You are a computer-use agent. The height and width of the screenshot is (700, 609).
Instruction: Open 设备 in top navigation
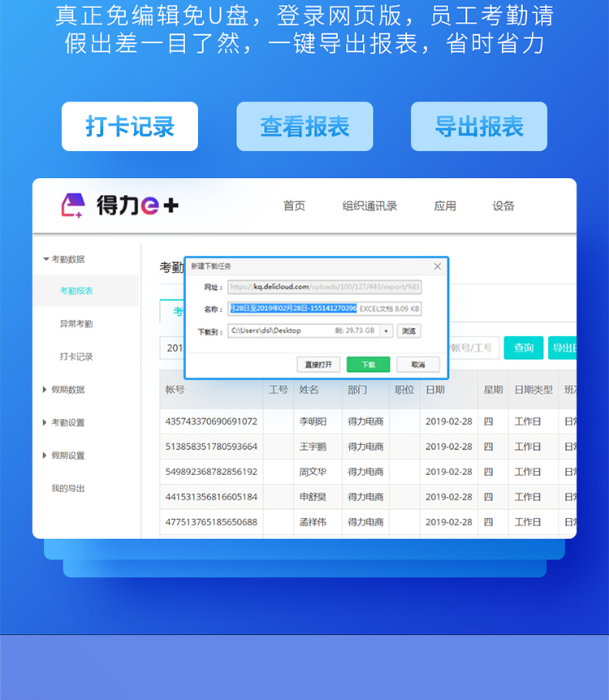[503, 205]
